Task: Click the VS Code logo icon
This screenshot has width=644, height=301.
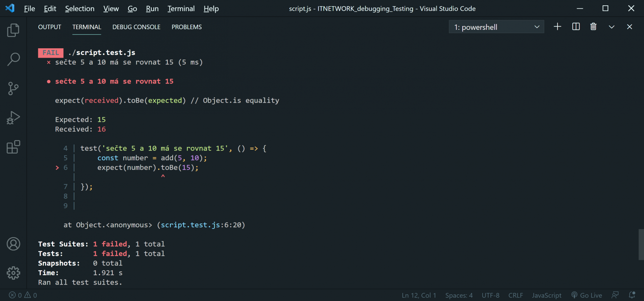Action: pyautogui.click(x=10, y=8)
